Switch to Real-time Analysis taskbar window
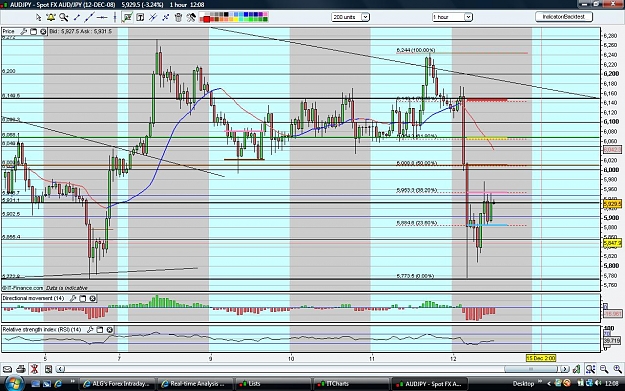Viewport: 625px width, 391px height. click(195, 384)
